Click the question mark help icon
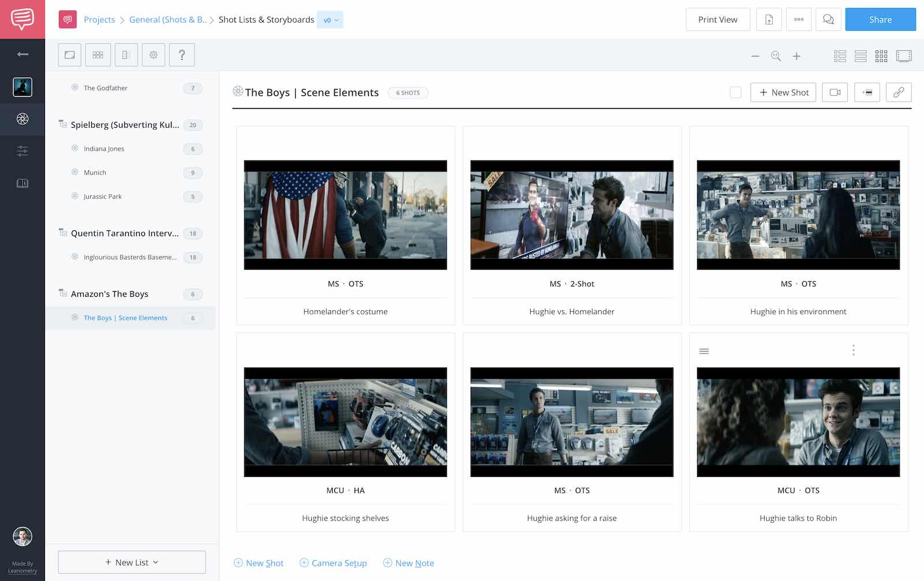The width and height of the screenshot is (924, 581). pyautogui.click(x=182, y=55)
